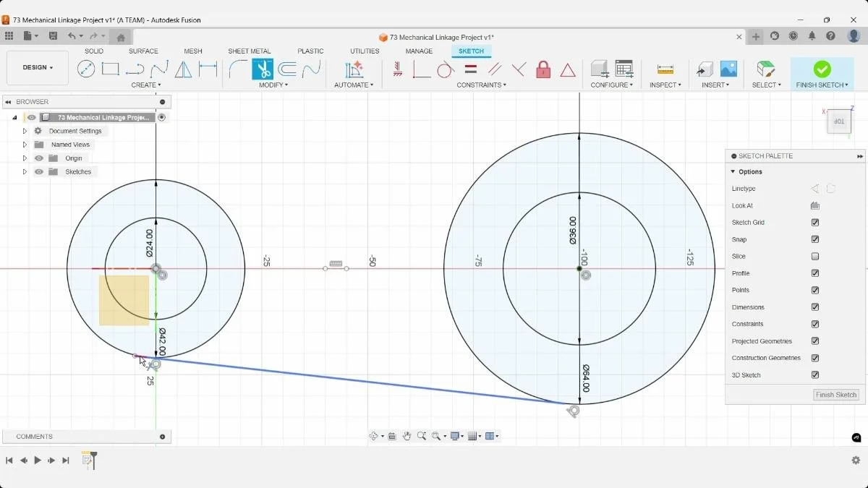Select the Offset modify tool
Screen dimensions: 868x488
tap(287, 69)
